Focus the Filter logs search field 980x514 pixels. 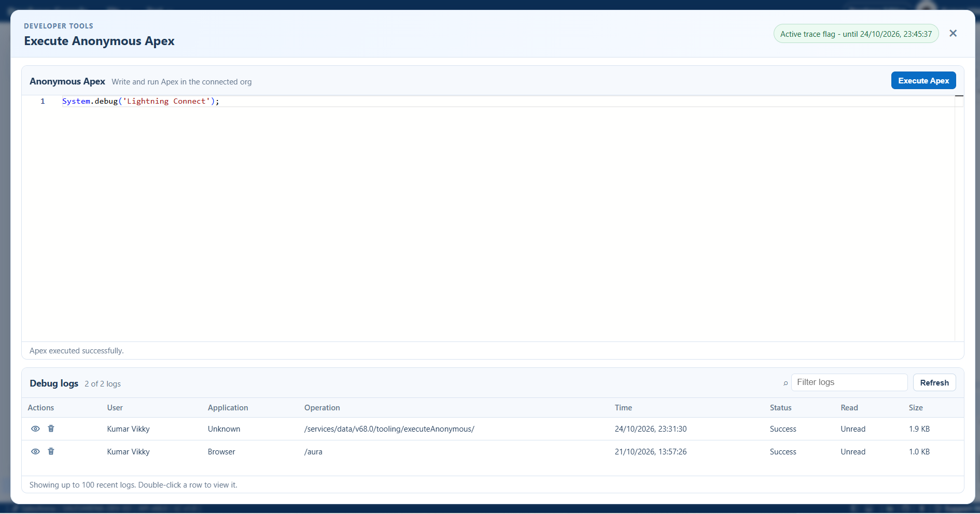tap(849, 382)
